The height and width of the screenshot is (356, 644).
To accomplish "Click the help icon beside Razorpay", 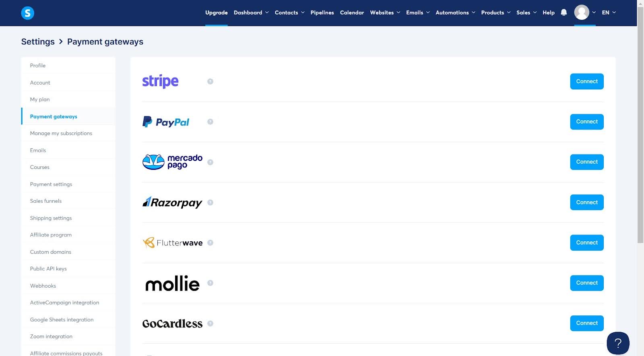I will point(210,202).
